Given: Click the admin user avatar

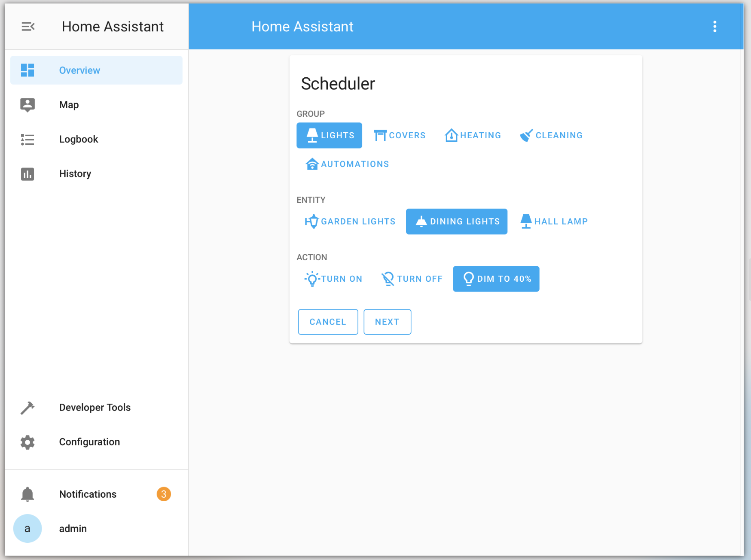Looking at the screenshot, I should (x=27, y=529).
